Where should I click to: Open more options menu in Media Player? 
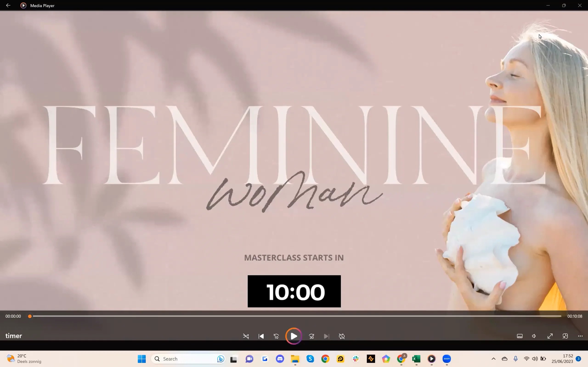(x=580, y=336)
